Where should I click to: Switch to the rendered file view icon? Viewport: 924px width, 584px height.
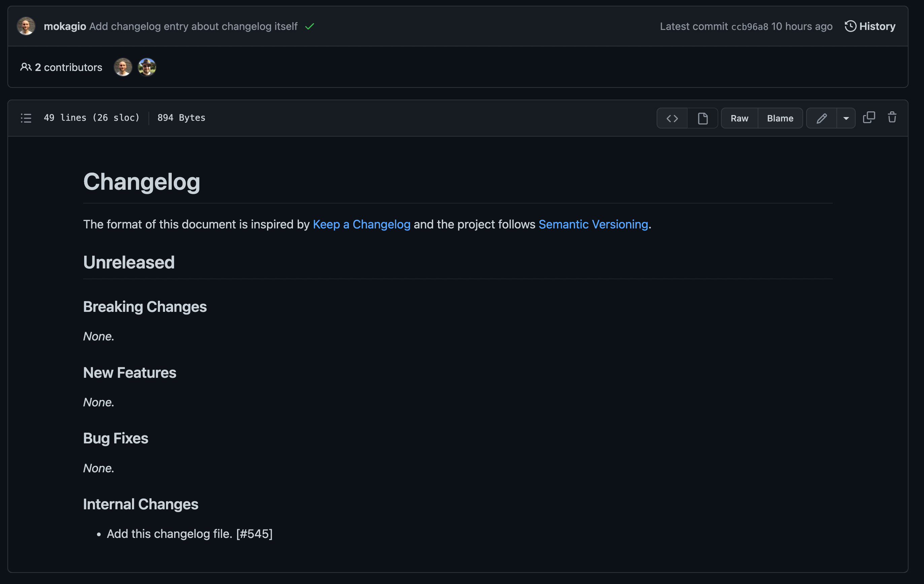point(702,118)
